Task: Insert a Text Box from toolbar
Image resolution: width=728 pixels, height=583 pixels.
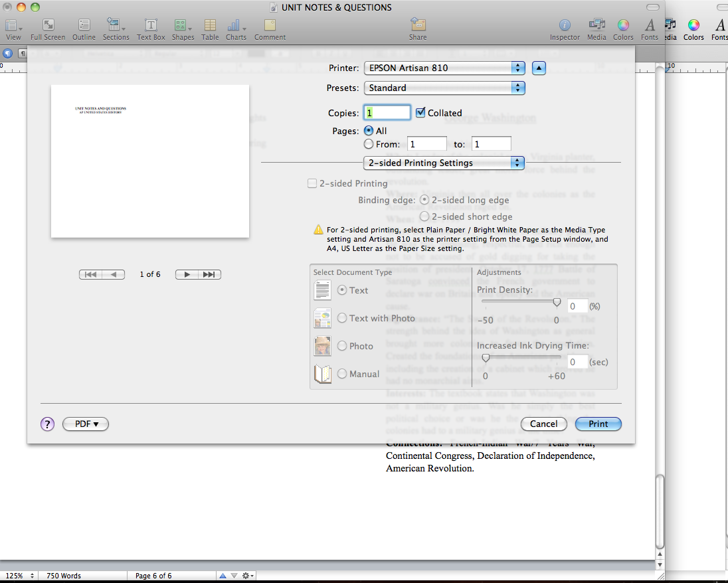Action: pos(151,30)
